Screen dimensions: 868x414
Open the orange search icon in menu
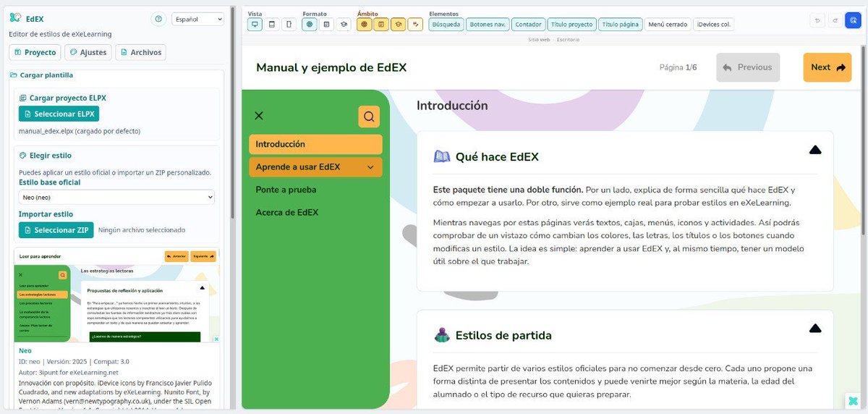(x=369, y=117)
